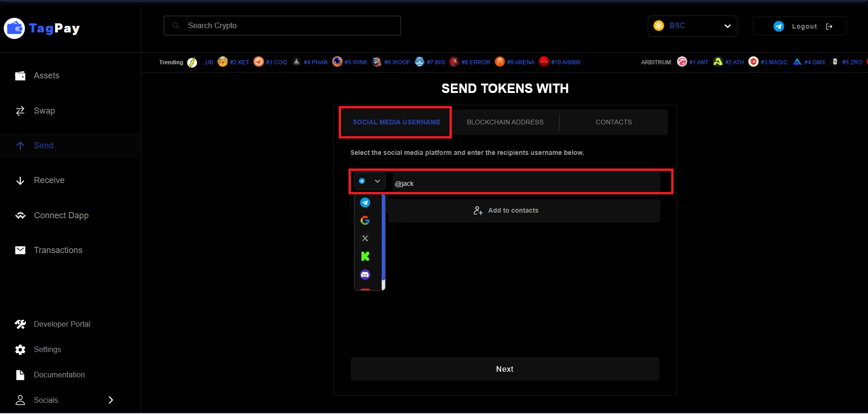Select the Kick platform icon

tap(365, 256)
